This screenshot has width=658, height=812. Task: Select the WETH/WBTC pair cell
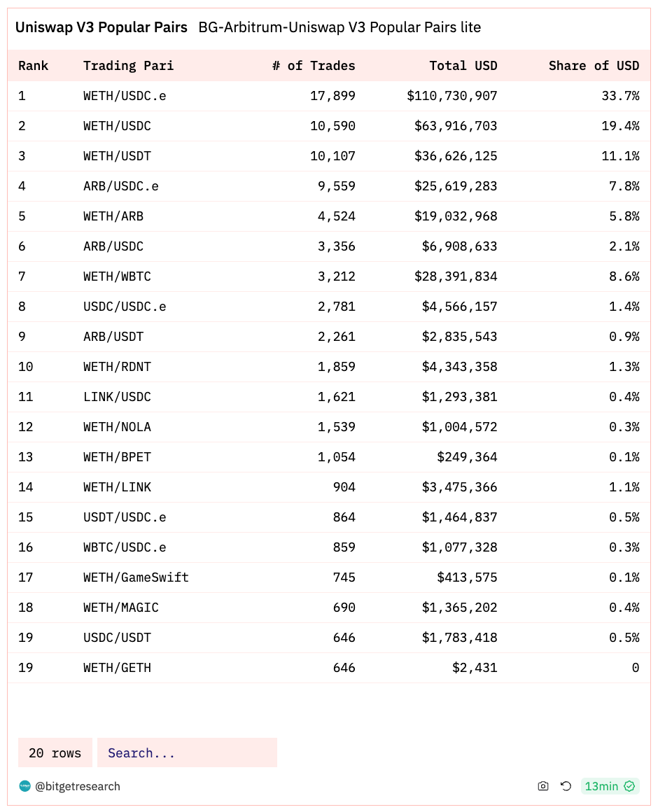(117, 276)
